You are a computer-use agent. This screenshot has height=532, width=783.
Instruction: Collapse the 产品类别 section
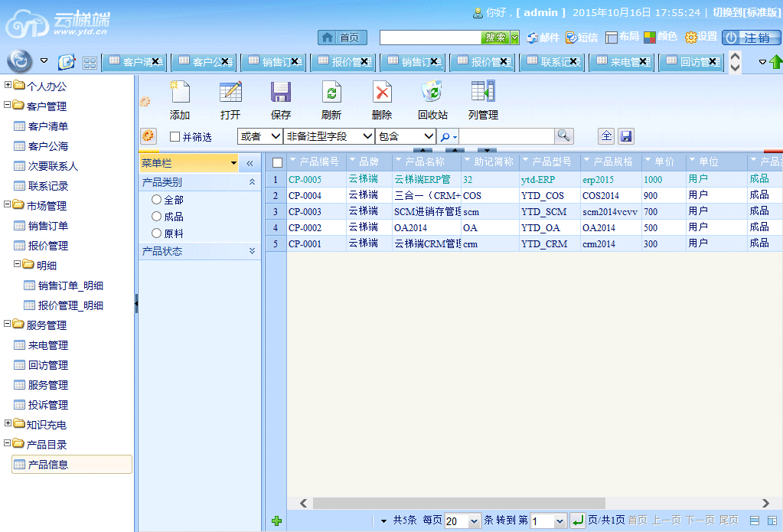[x=252, y=182]
